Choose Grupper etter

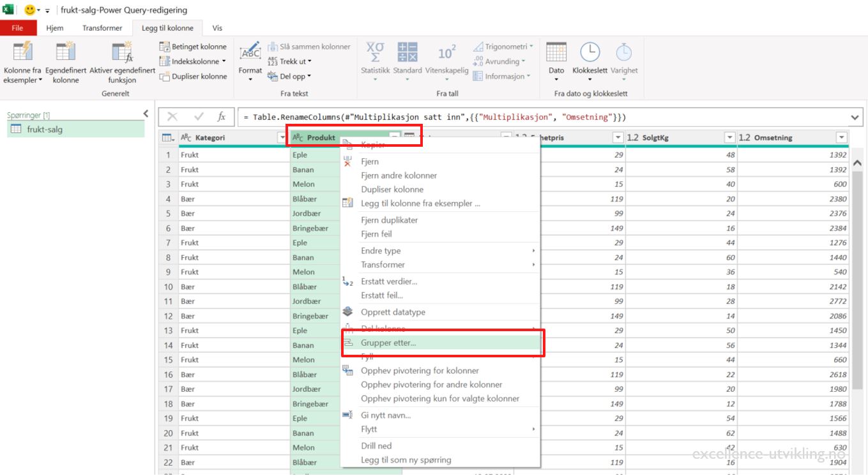pyautogui.click(x=441, y=343)
